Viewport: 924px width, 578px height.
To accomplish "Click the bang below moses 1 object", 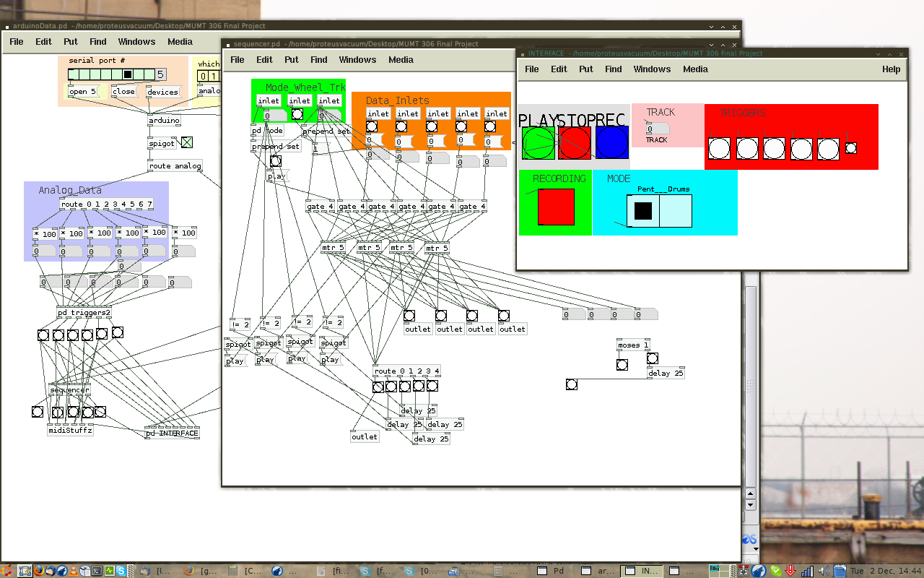I will 622,365.
